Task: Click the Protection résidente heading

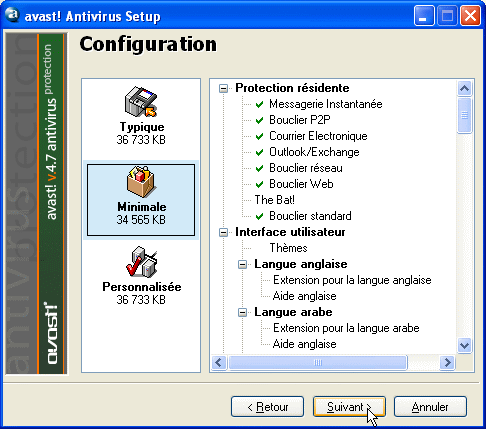Action: [292, 88]
